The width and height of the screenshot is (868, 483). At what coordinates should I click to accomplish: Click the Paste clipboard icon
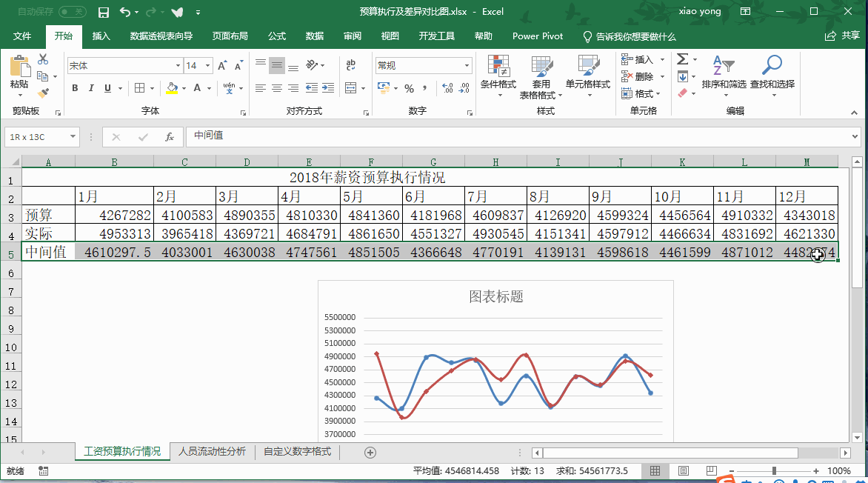19,67
